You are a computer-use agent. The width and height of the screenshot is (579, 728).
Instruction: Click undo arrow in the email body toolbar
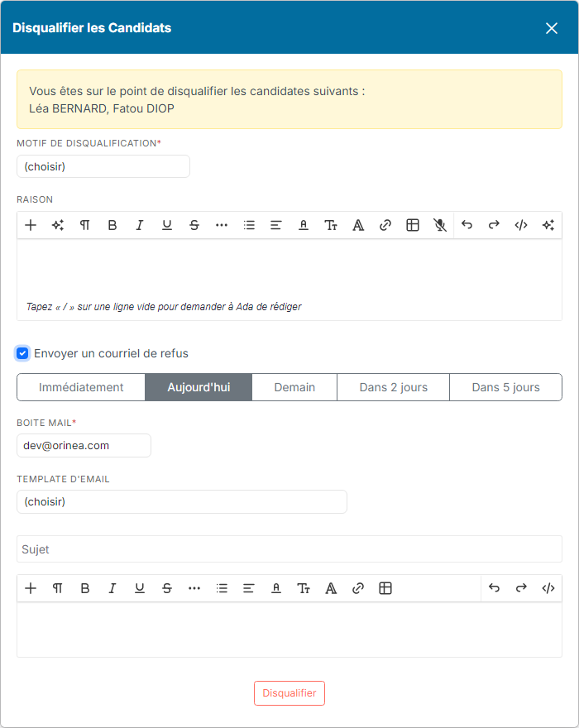494,588
